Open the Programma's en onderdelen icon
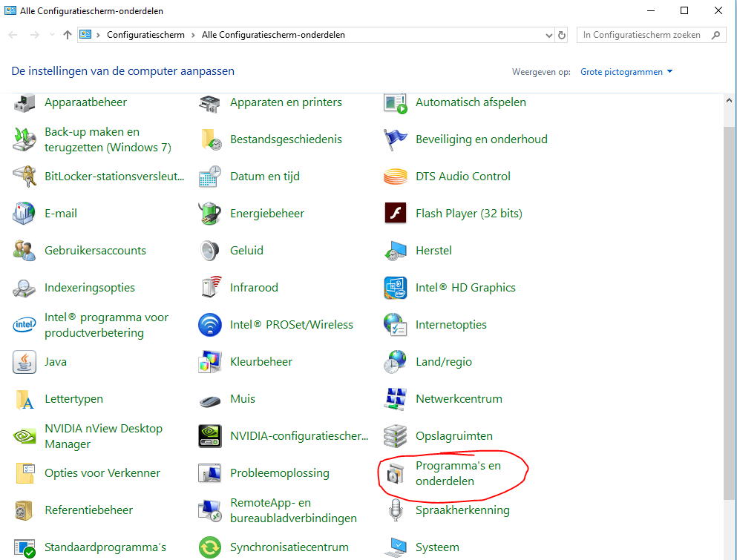This screenshot has width=737, height=560. click(x=396, y=473)
